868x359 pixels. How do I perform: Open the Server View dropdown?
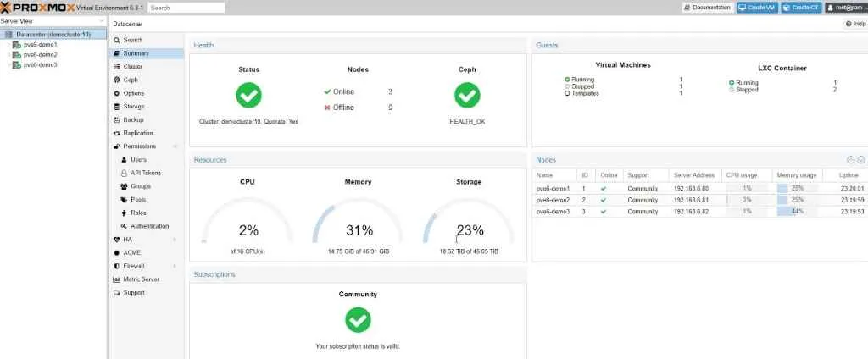[53, 21]
